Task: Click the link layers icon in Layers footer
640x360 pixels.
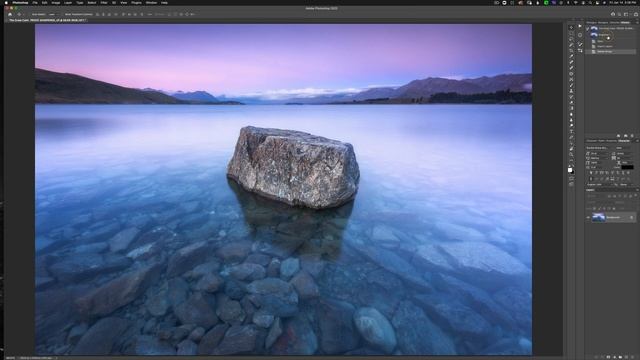Action: click(x=596, y=357)
